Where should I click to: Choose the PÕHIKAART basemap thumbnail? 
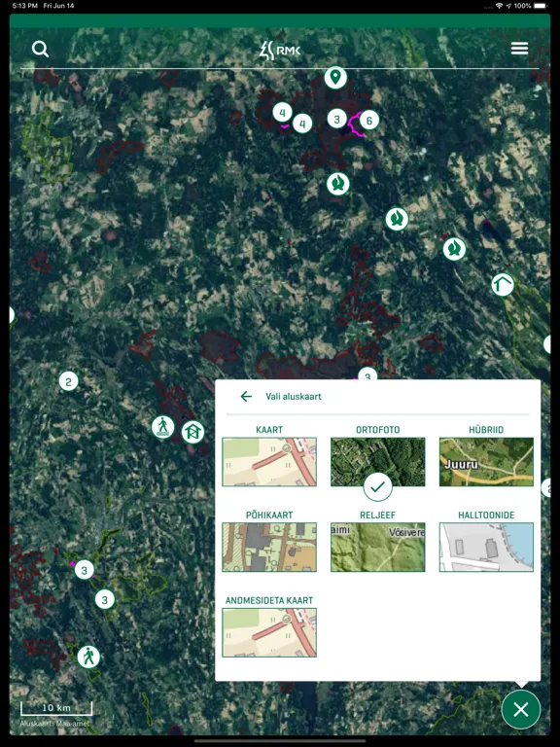(x=269, y=547)
